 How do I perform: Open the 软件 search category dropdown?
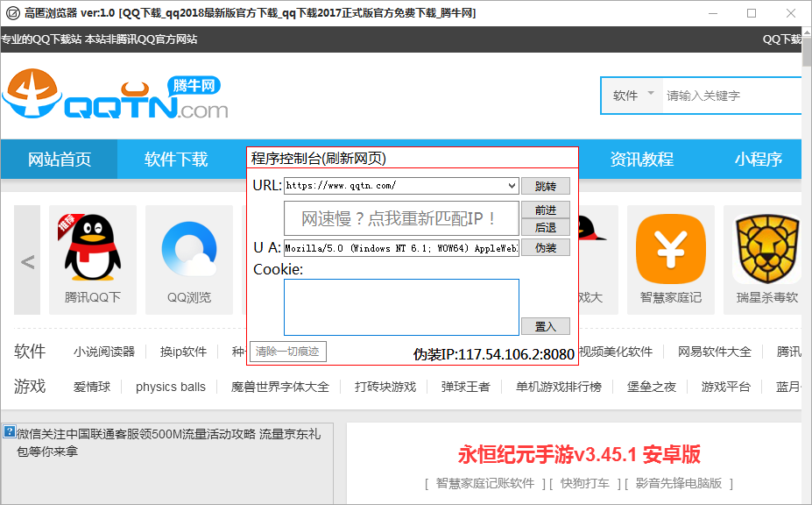pos(632,96)
